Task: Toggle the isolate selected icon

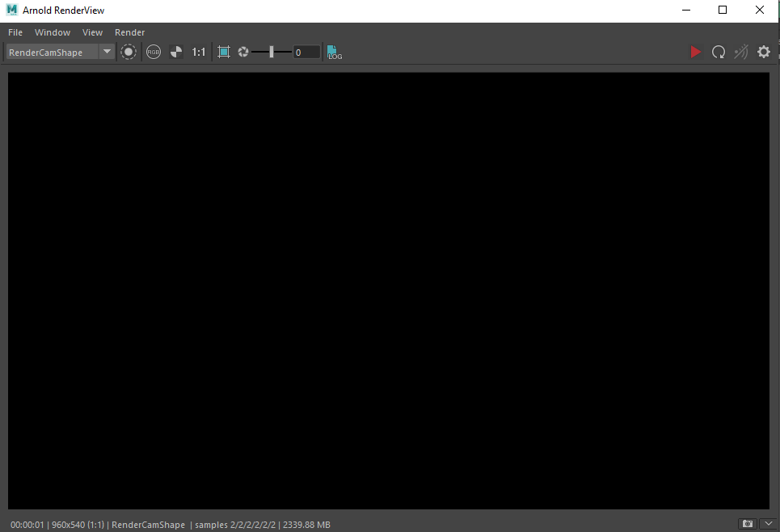Action: click(741, 52)
